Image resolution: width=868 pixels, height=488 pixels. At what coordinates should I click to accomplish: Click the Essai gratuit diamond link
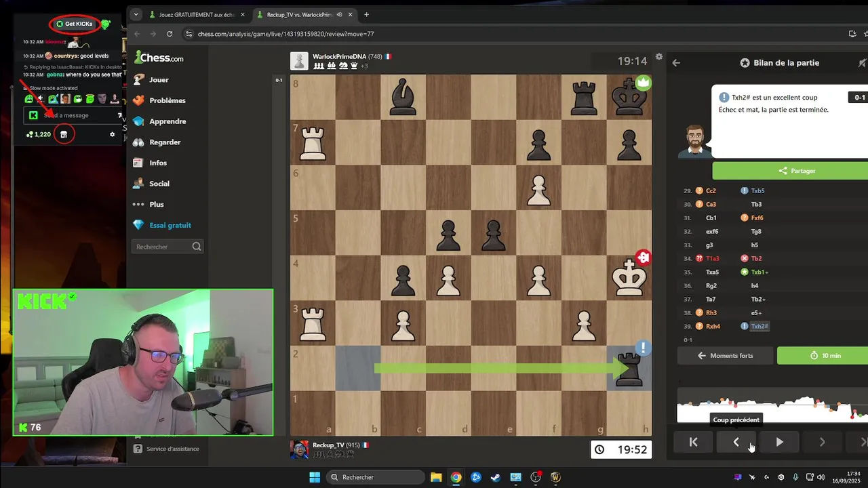(161, 225)
